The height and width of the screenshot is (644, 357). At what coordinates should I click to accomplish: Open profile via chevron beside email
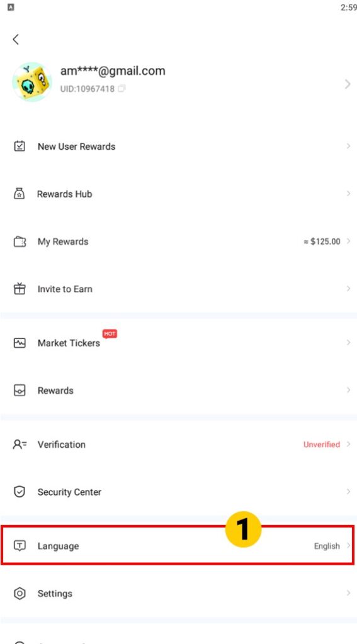348,84
